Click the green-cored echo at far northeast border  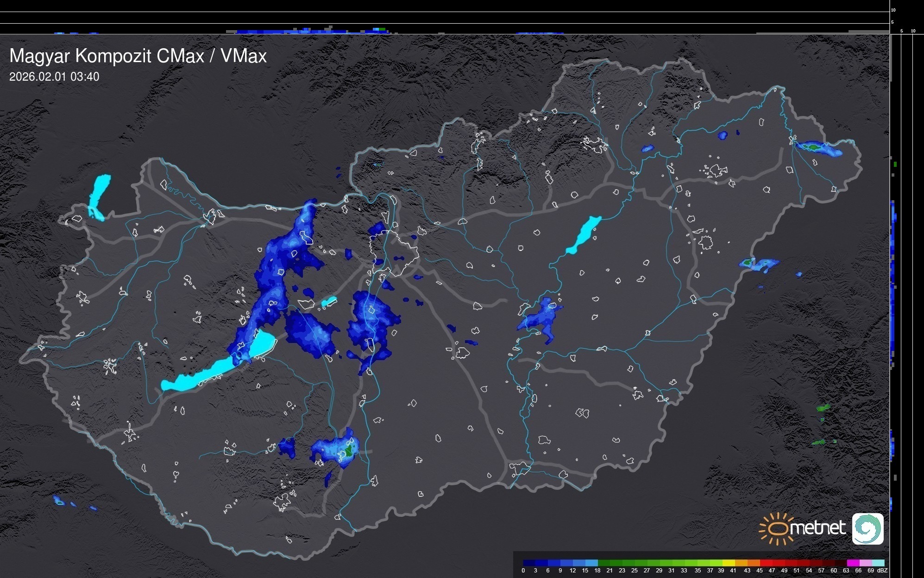[x=814, y=147]
